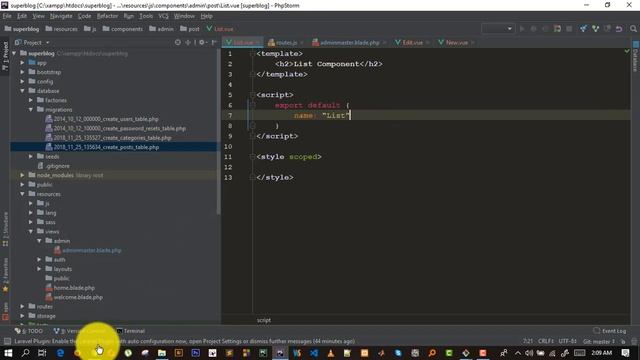This screenshot has height=360, width=640.
Task: Close the New.vue editor tab
Action: pyautogui.click(x=473, y=42)
